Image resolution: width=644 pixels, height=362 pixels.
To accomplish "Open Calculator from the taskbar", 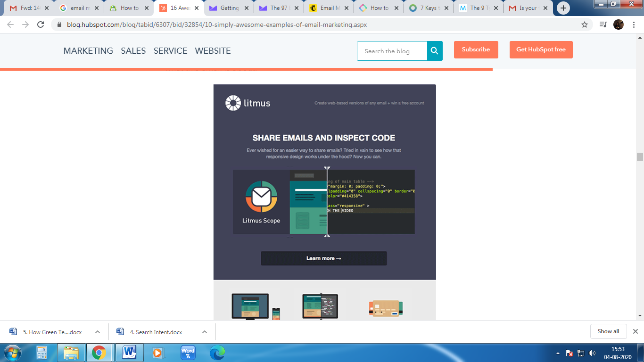I will (x=41, y=353).
